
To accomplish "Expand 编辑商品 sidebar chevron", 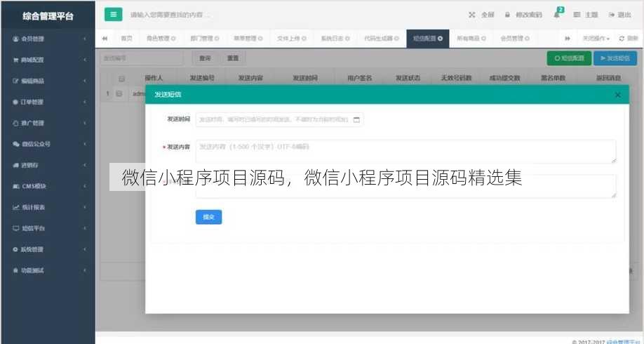I will [85, 81].
